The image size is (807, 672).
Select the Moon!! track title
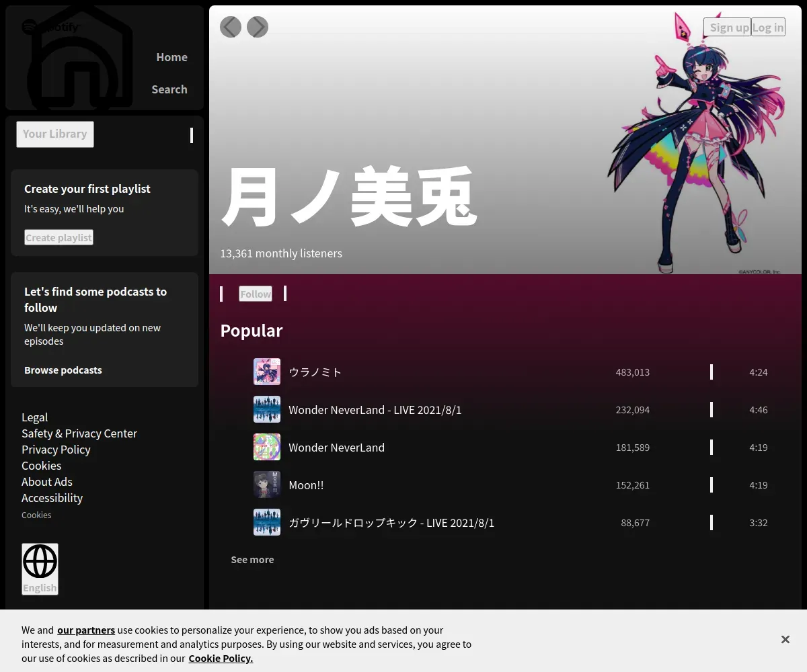click(306, 485)
